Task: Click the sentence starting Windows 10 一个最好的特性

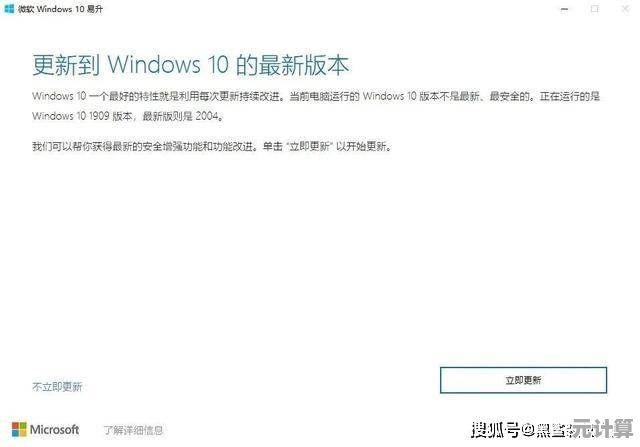Action: pos(158,96)
